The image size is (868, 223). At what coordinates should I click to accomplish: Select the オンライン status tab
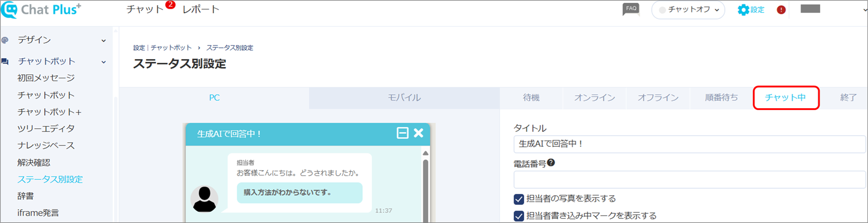594,98
